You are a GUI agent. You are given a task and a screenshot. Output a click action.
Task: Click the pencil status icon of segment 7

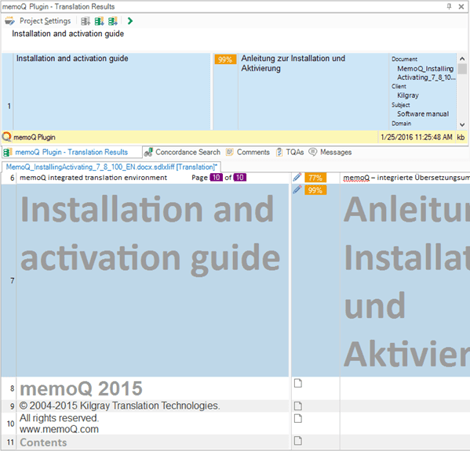297,190
